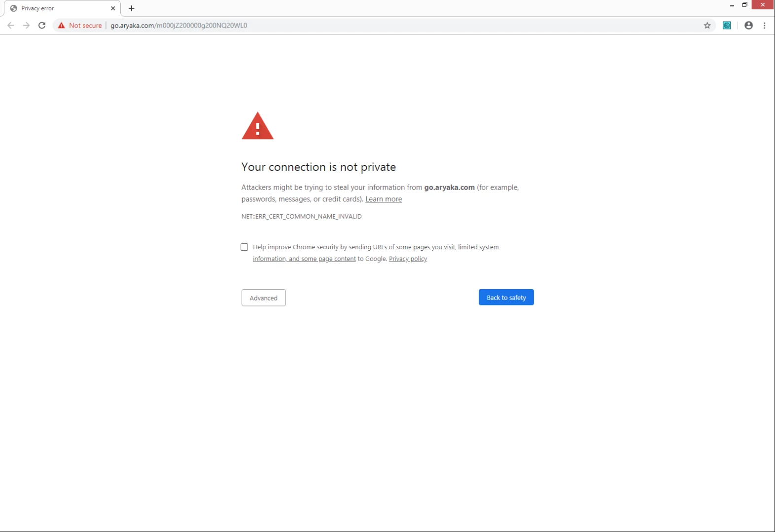Screen dimensions: 775x532
Task: Select the Privacy error tab
Action: click(62, 8)
